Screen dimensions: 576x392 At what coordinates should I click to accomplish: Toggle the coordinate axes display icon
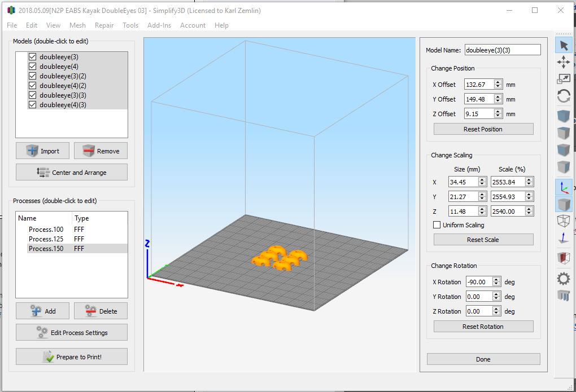[564, 187]
